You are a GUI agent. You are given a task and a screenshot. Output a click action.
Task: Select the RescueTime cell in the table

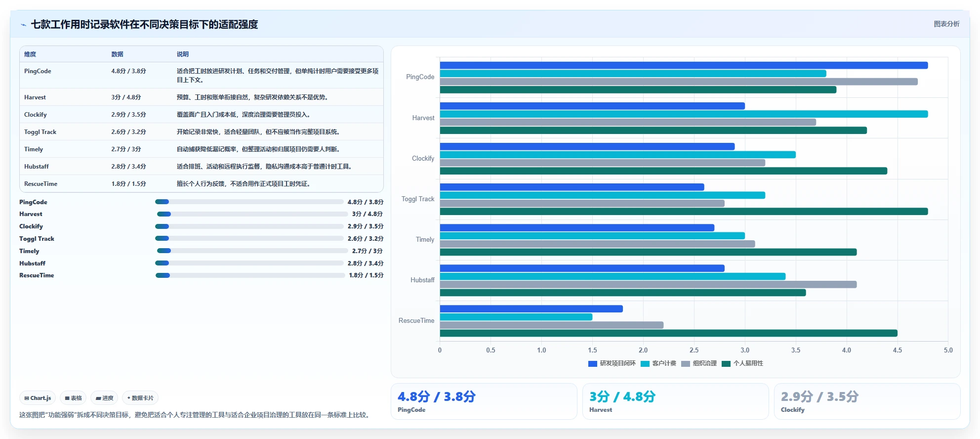(41, 184)
